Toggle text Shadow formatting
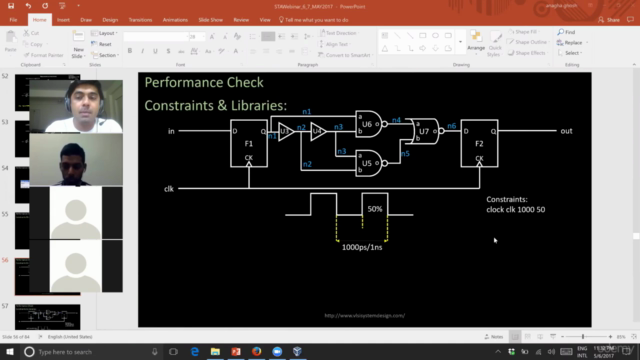 [x=168, y=51]
